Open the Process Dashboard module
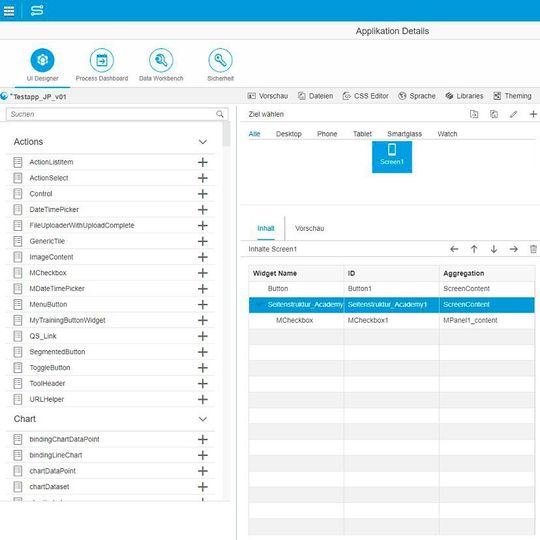This screenshot has height=540, width=540. (102, 65)
